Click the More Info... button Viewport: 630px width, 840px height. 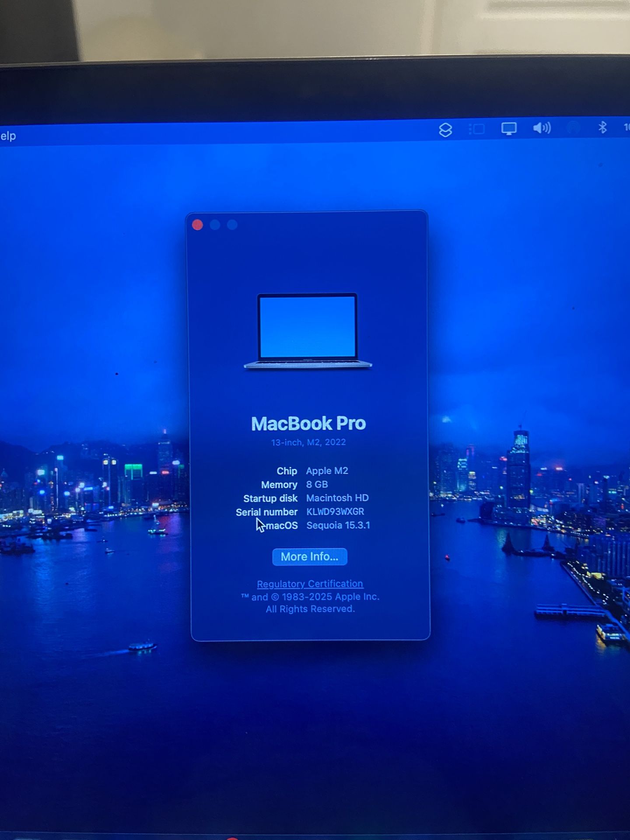(309, 556)
